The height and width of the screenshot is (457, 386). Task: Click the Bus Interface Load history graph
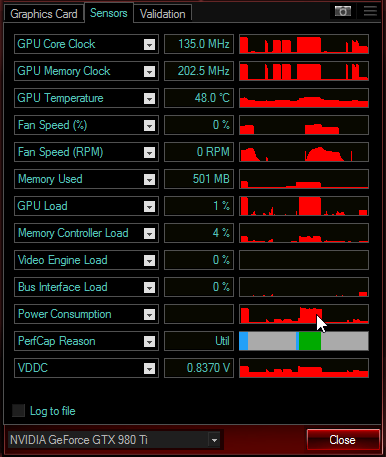(304, 287)
